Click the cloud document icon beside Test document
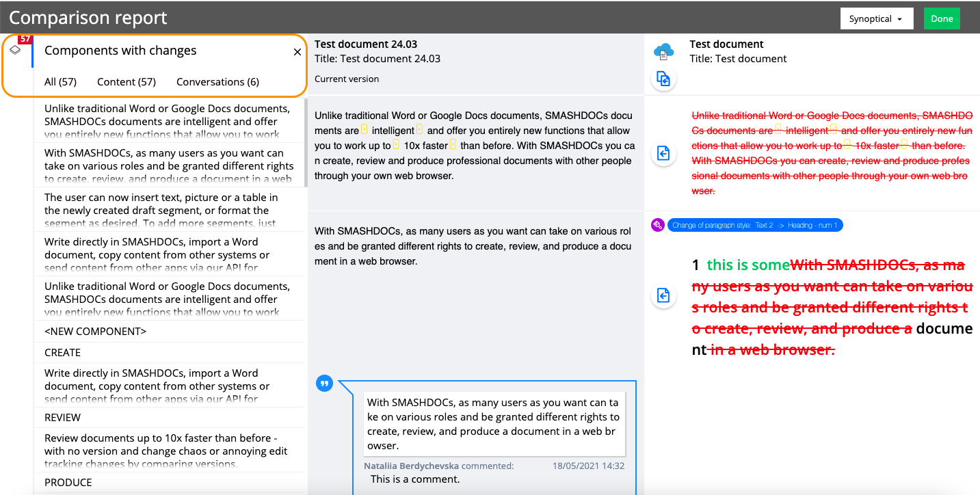Screen dimensions: 980x495 (x=663, y=51)
